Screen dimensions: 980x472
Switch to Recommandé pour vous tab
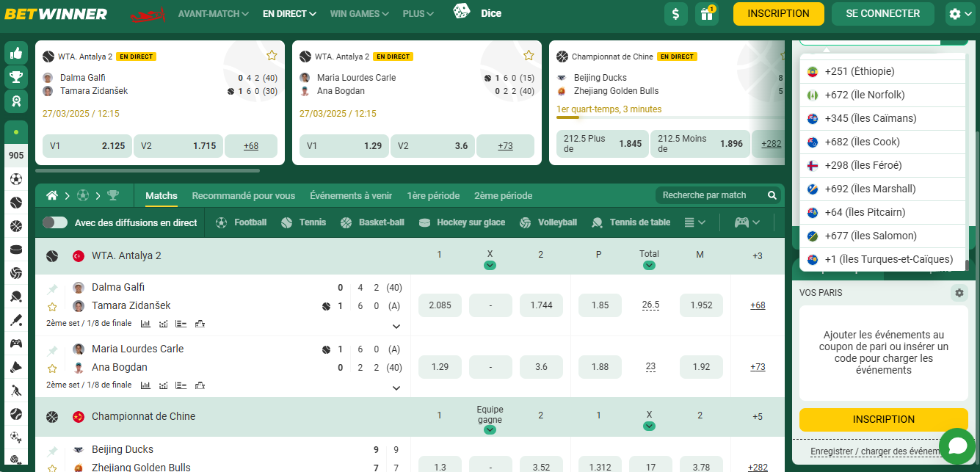tap(244, 196)
